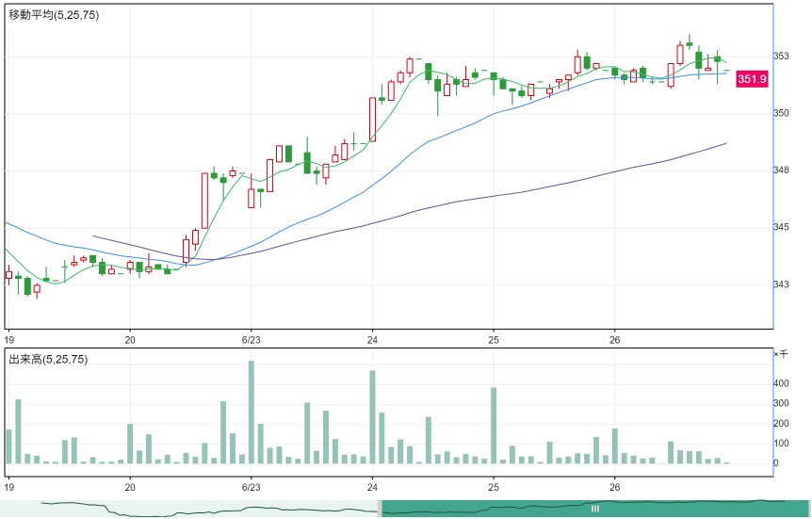This screenshot has width=812, height=519.
Task: Click the 24 date under the price chart
Action: [372, 340]
